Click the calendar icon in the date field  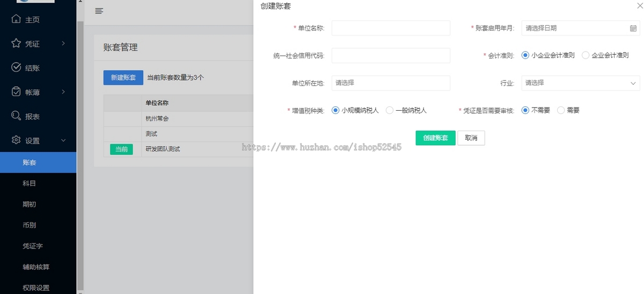point(633,28)
